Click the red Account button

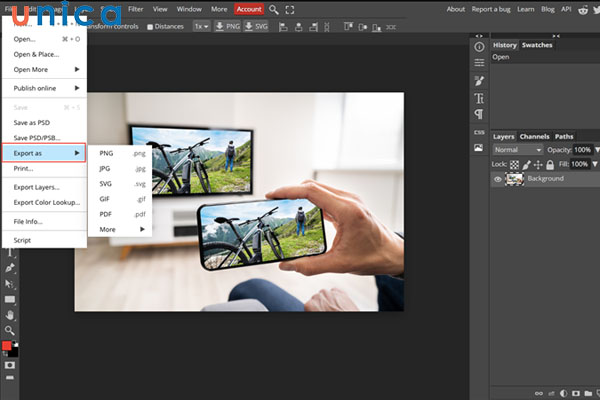[249, 9]
